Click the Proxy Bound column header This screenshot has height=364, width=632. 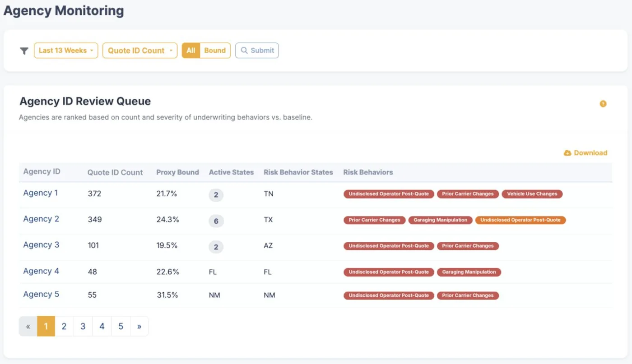coord(177,172)
